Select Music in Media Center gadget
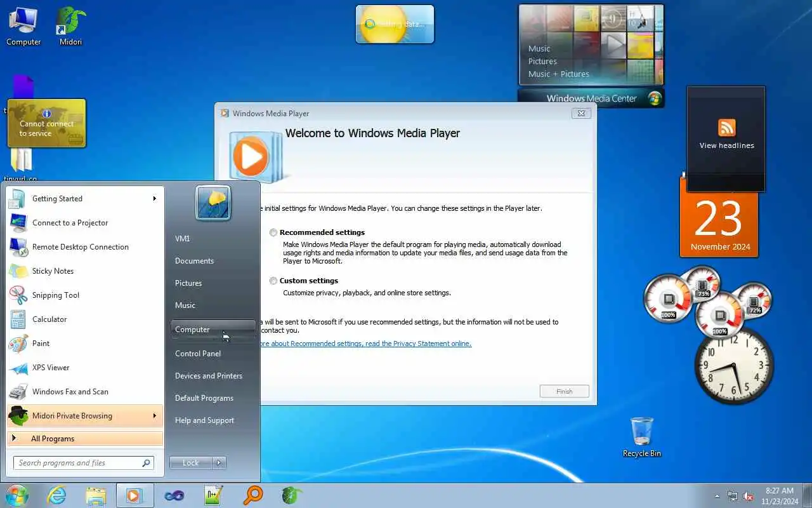This screenshot has height=508, width=812. point(539,49)
